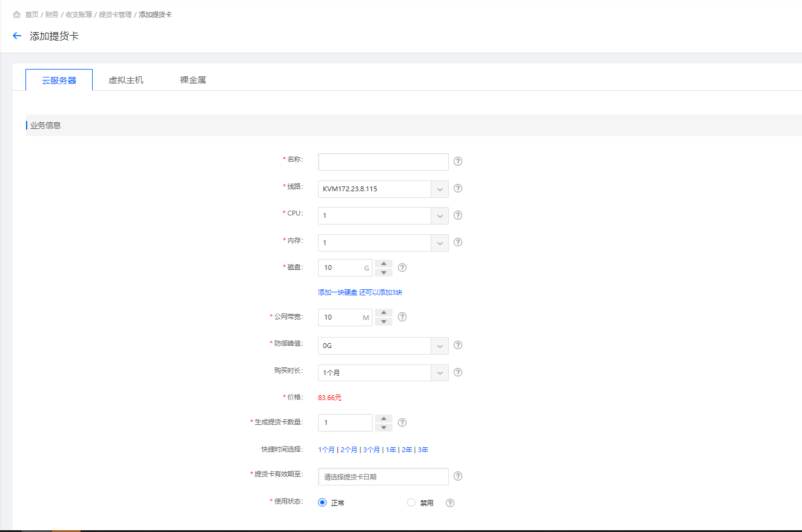Viewport: 802px width, 532px height.
Task: Click help icon next to 磁盘 stepper
Action: pyautogui.click(x=402, y=267)
